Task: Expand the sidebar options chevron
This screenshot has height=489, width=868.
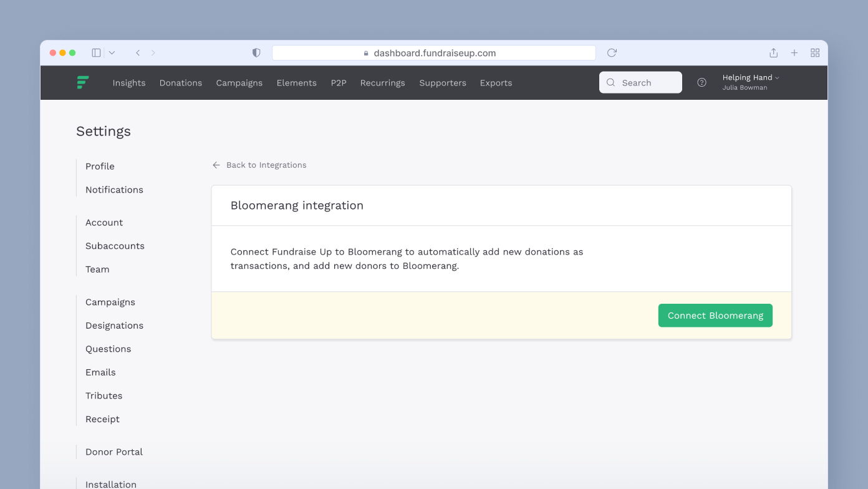Action: [112, 53]
